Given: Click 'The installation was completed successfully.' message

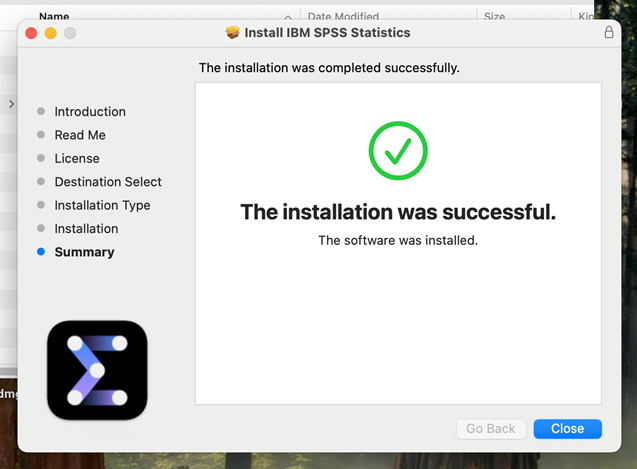Looking at the screenshot, I should tap(329, 68).
